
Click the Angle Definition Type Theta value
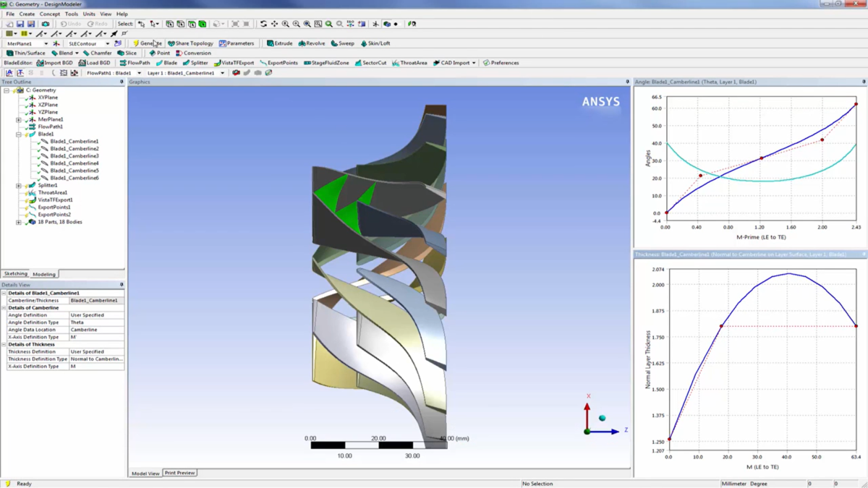tap(96, 322)
